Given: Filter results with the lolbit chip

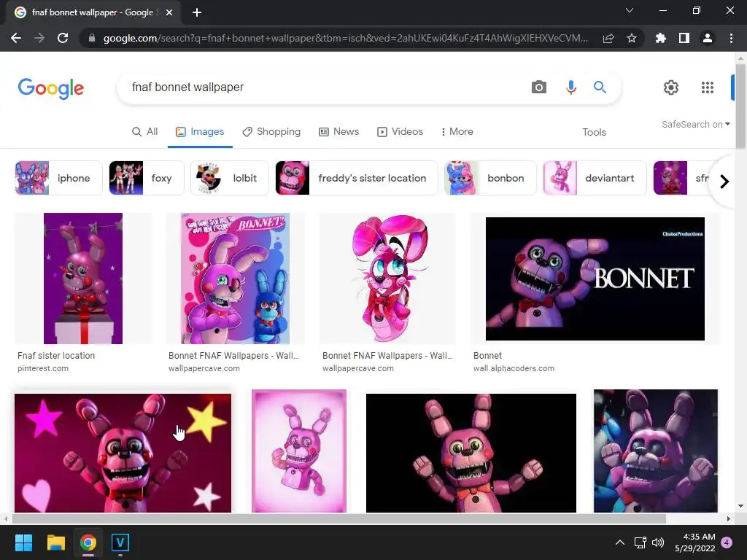Looking at the screenshot, I should 230,178.
